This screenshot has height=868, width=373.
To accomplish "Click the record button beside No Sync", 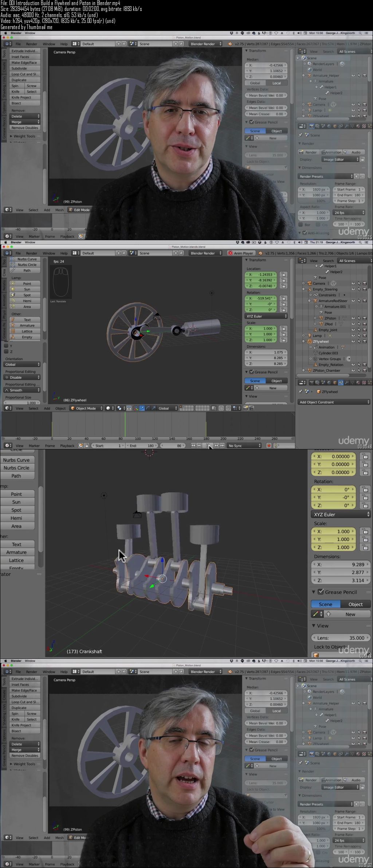I will coord(269,445).
